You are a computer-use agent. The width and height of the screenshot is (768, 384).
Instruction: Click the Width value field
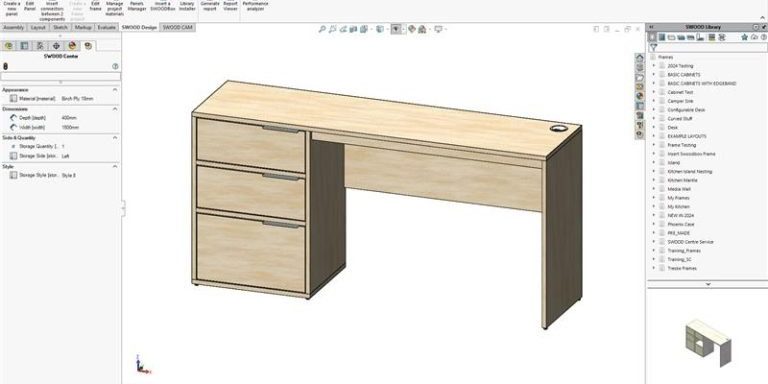pos(70,127)
